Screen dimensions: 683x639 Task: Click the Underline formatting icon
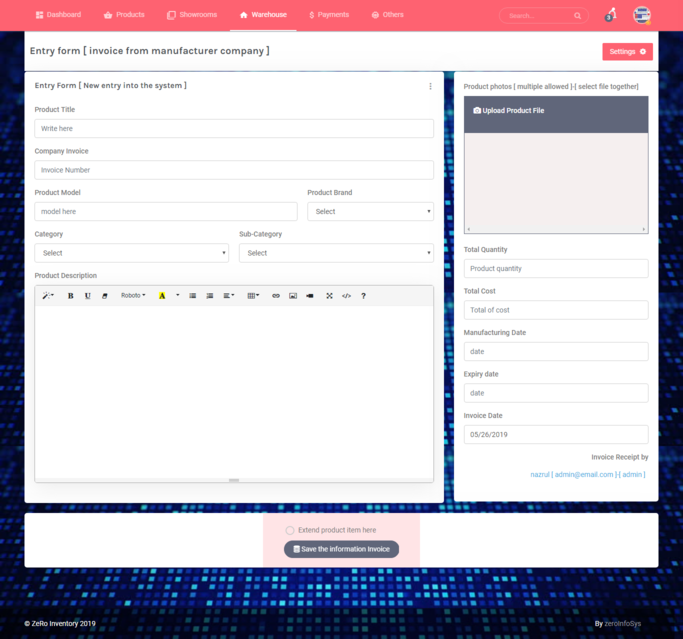click(x=88, y=296)
